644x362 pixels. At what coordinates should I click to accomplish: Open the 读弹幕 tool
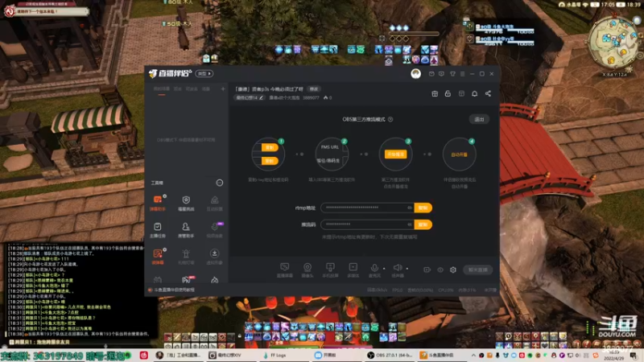[x=158, y=257]
